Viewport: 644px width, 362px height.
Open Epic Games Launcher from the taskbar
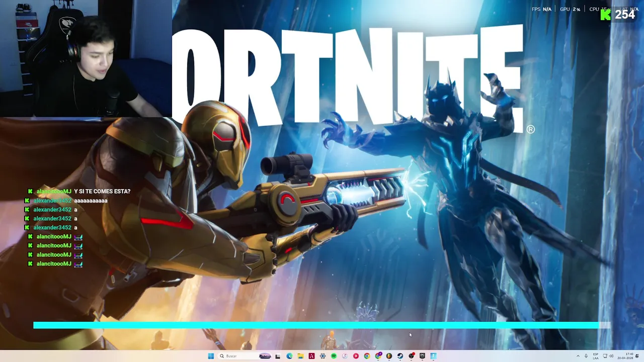tap(422, 356)
